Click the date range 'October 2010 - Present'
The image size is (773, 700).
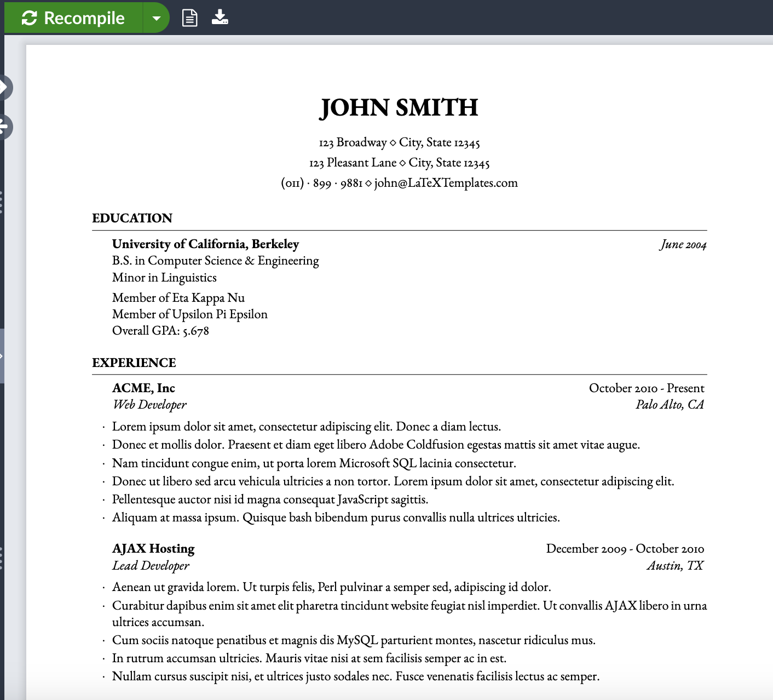point(647,388)
